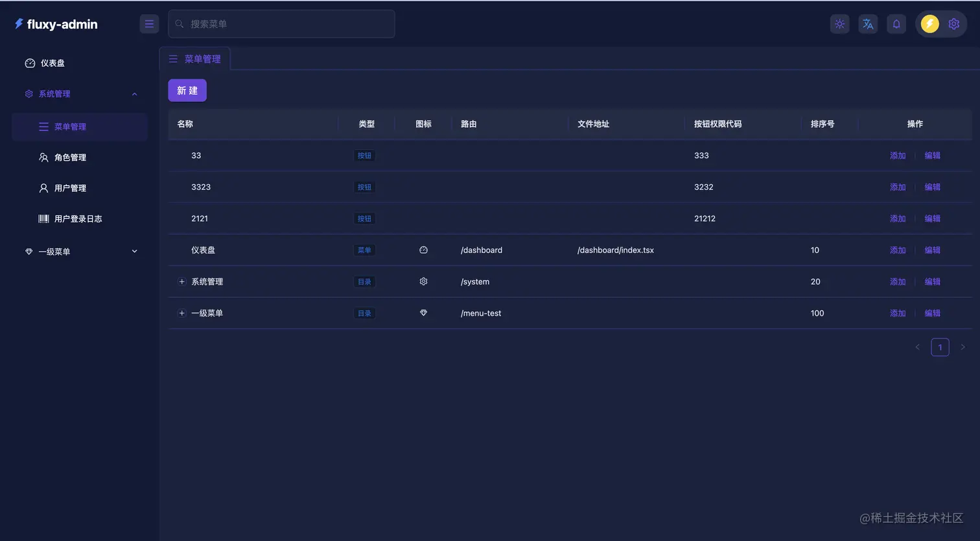980x541 pixels.
Task: Click 编辑 in the 2121 row
Action: coord(932,219)
